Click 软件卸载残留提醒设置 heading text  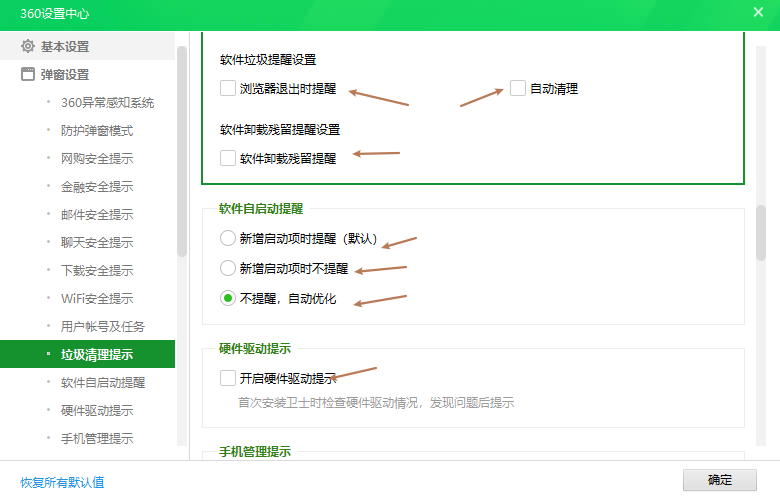pyautogui.click(x=280, y=129)
